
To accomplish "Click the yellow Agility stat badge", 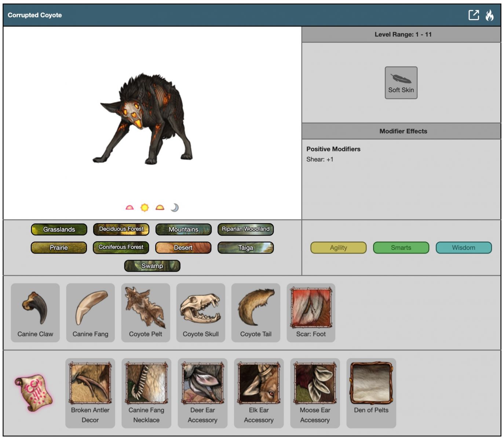I will pyautogui.click(x=338, y=248).
